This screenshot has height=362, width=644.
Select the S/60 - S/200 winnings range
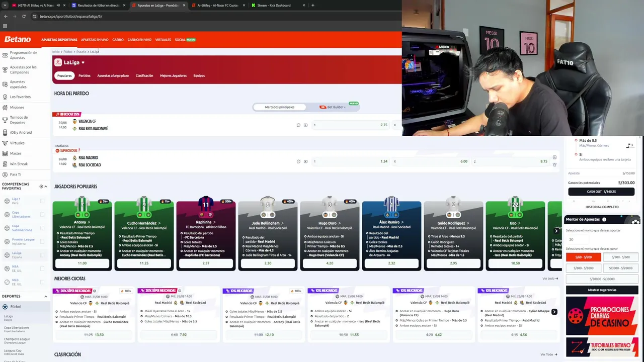[x=584, y=257]
